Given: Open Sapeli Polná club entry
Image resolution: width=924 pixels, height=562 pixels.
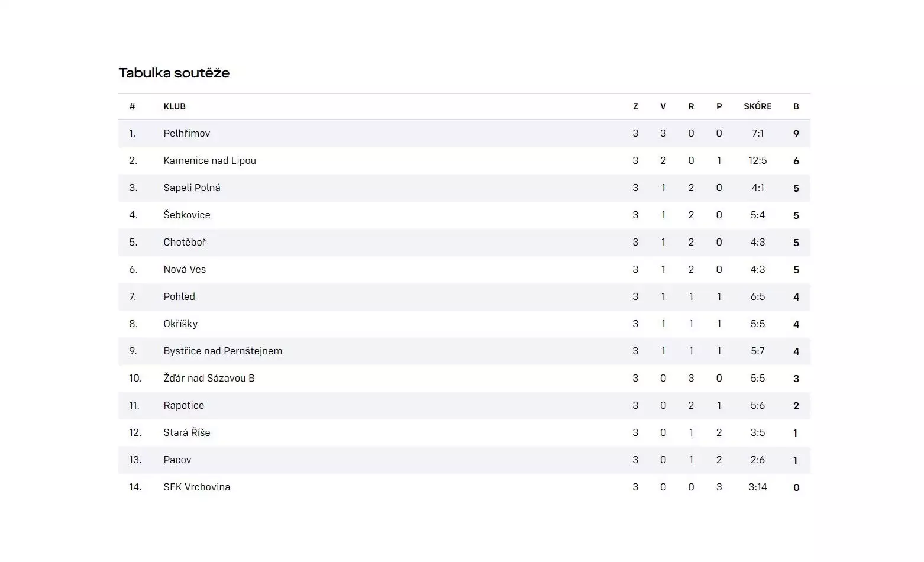Looking at the screenshot, I should 192,188.
